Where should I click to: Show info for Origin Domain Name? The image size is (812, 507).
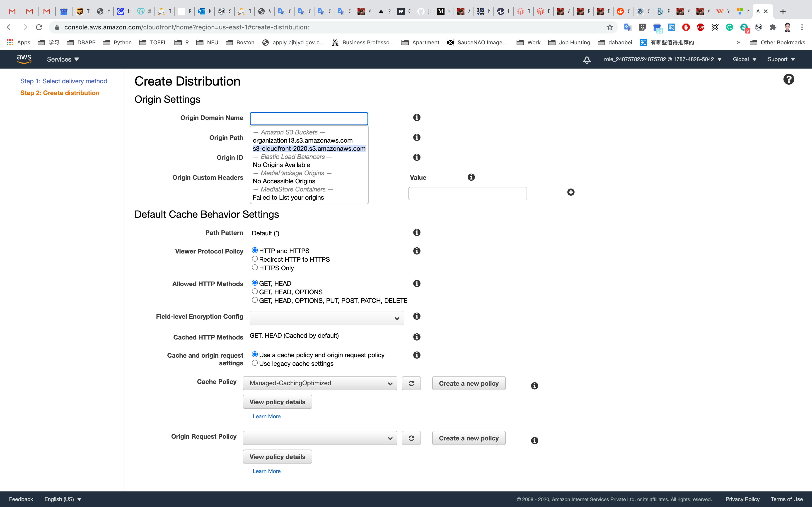click(x=417, y=117)
